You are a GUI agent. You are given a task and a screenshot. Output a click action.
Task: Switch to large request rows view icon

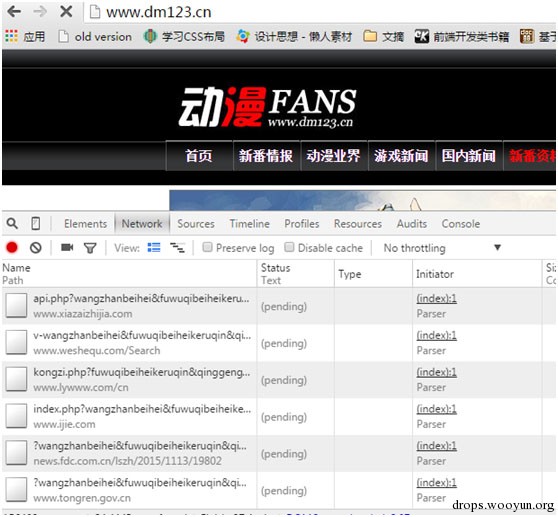point(154,247)
